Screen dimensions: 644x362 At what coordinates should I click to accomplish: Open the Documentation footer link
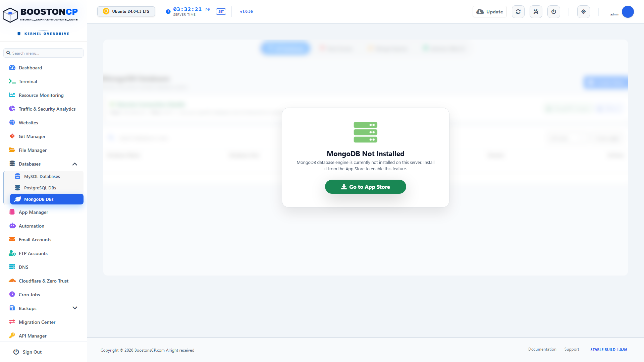click(x=542, y=349)
